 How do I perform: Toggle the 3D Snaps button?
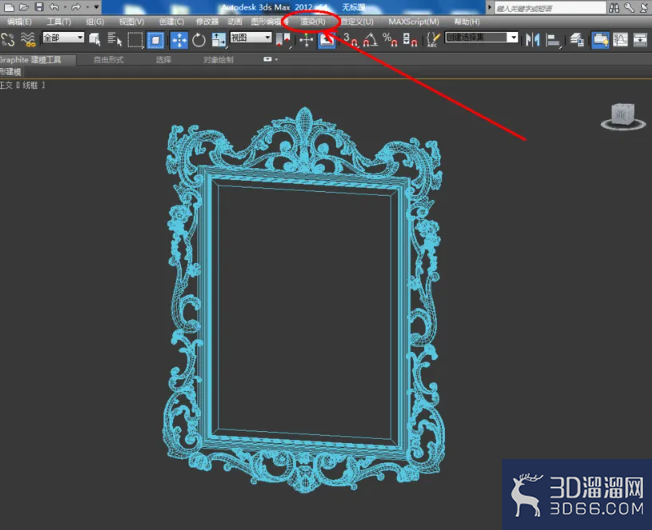(351, 40)
